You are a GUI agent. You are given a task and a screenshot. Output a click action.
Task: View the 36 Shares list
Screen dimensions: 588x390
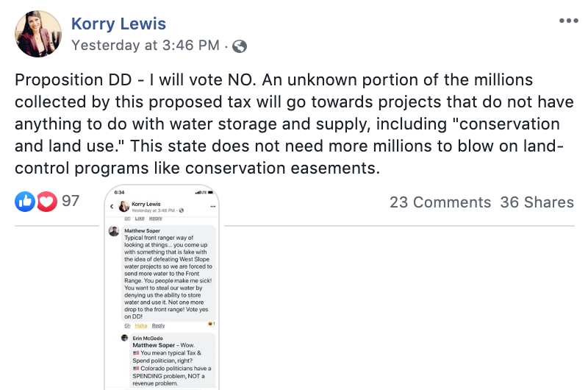537,202
